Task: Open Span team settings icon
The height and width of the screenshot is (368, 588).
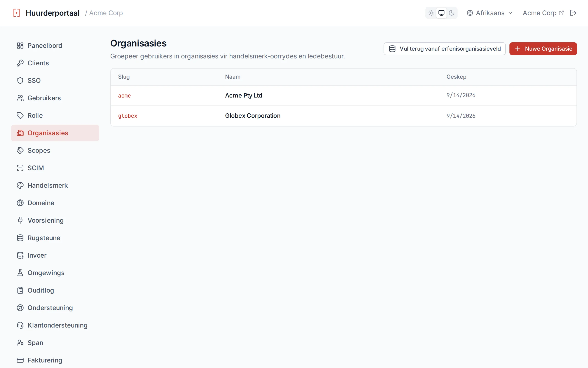Action: coord(20,343)
